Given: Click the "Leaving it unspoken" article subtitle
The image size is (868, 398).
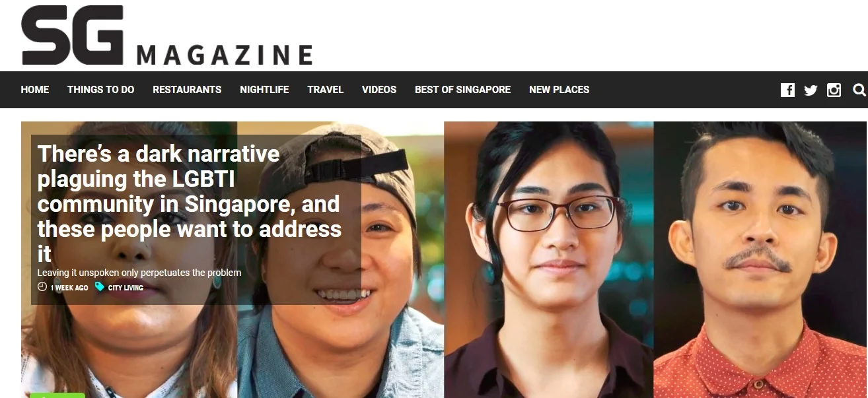Looking at the screenshot, I should [x=139, y=273].
